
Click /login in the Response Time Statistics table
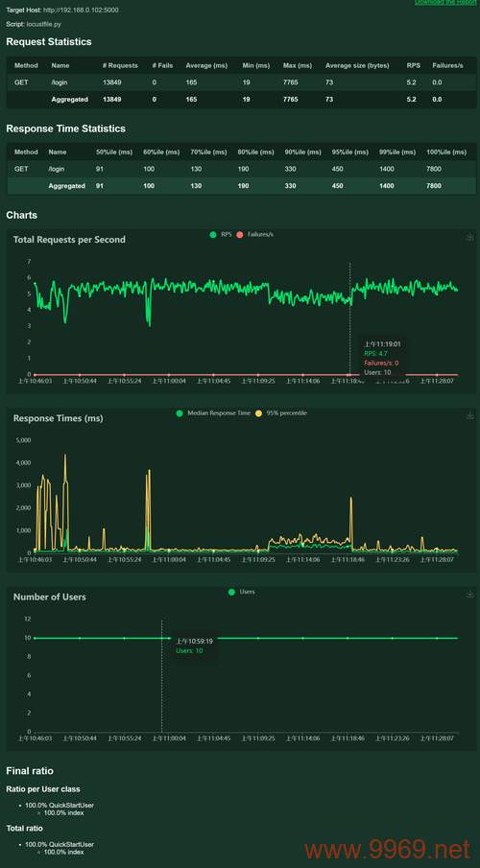coord(57,169)
